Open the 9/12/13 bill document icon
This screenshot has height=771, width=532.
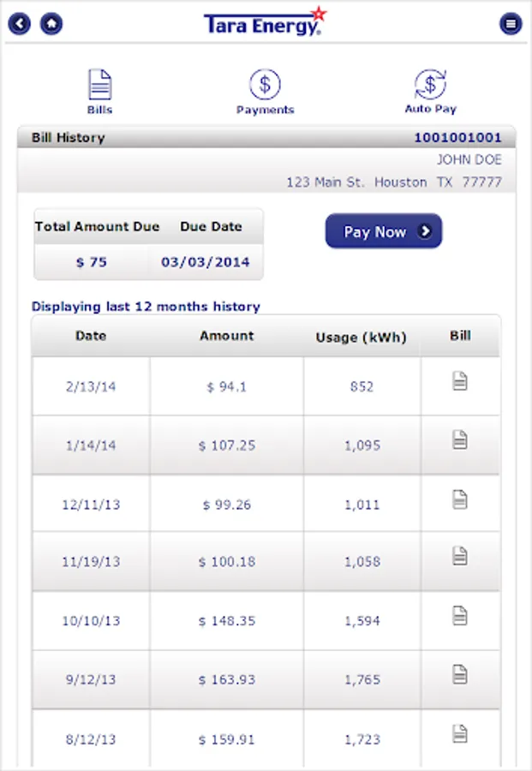pyautogui.click(x=460, y=674)
